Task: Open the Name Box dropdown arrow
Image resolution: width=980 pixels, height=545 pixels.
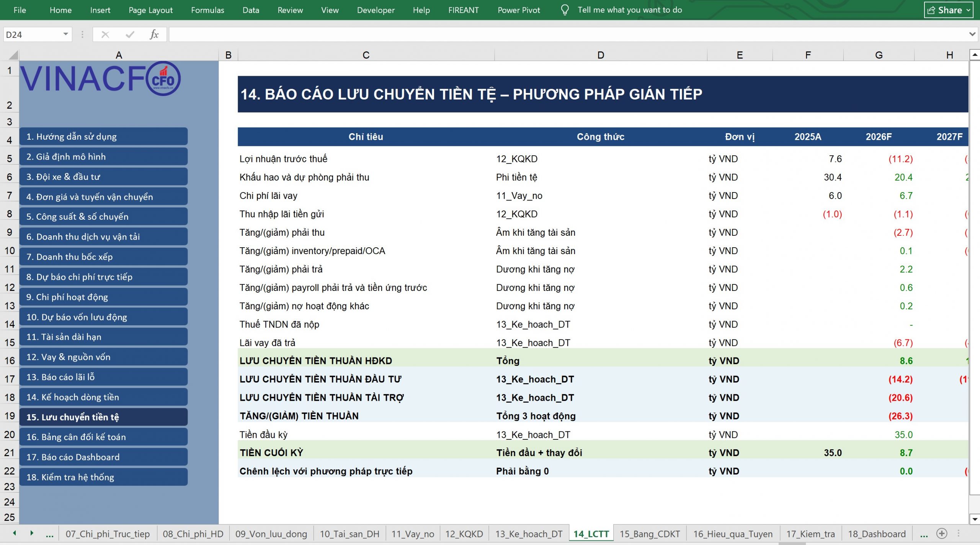Action: pos(66,34)
